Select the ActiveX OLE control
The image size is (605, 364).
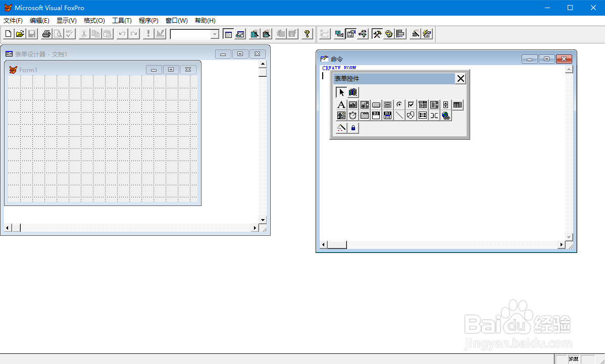pyautogui.click(x=376, y=115)
